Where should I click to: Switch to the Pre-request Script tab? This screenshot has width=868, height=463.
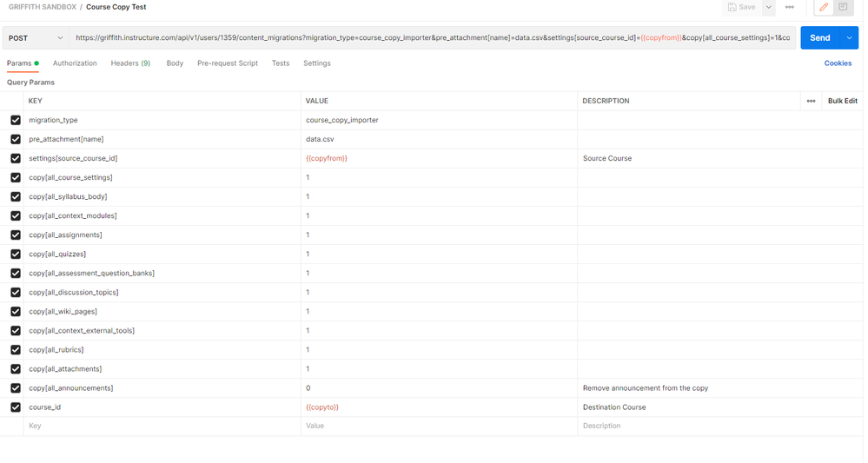point(227,63)
